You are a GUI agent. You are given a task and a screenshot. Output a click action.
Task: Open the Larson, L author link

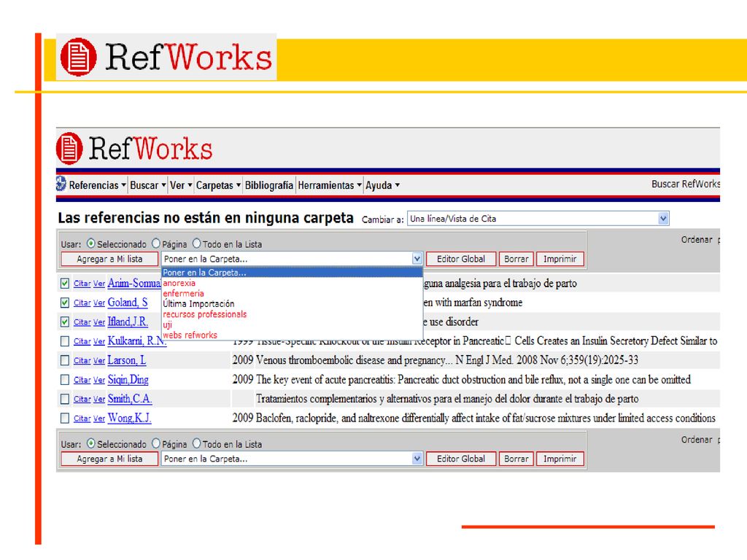click(x=127, y=360)
